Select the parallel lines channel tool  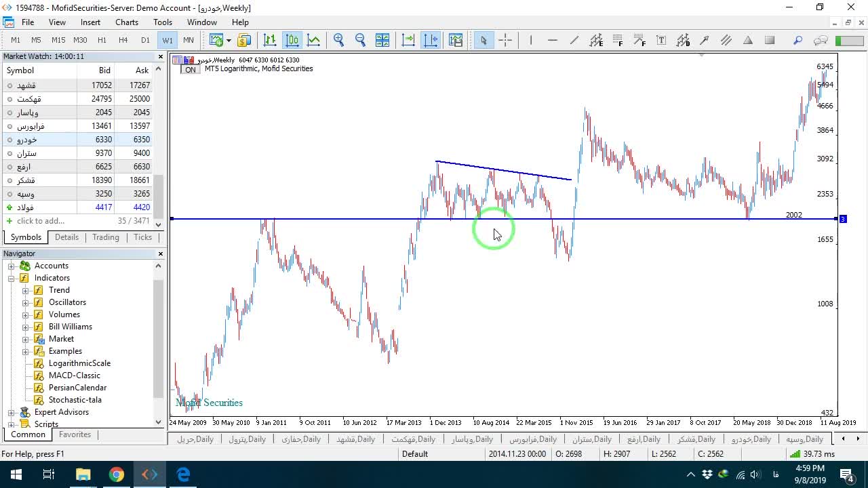click(726, 40)
